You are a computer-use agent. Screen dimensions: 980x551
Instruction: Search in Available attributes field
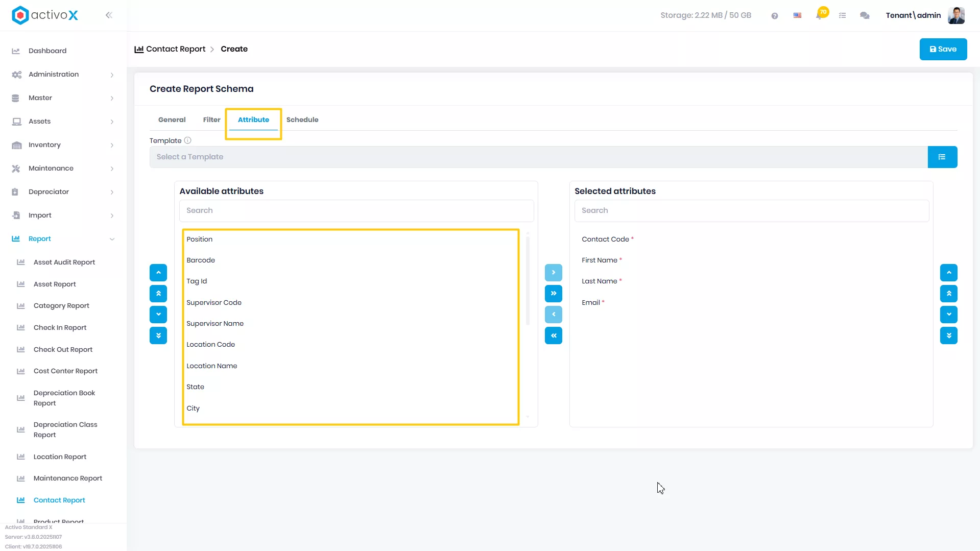pyautogui.click(x=356, y=211)
